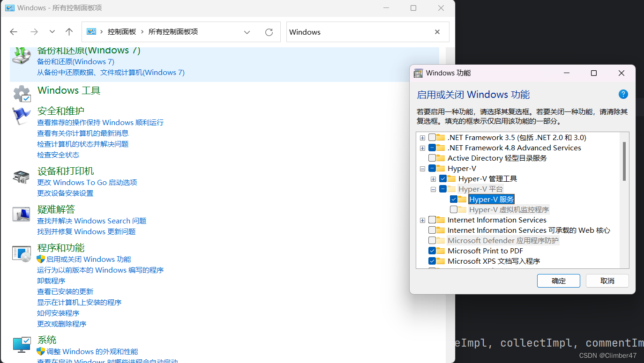
Task: Go forward in the Control Panel window
Action: pyautogui.click(x=34, y=32)
